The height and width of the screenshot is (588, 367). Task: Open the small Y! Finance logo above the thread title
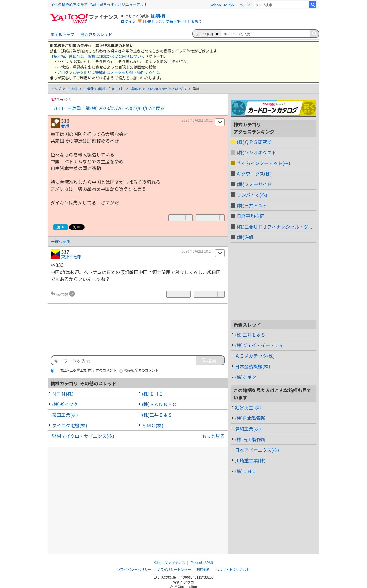click(x=61, y=99)
